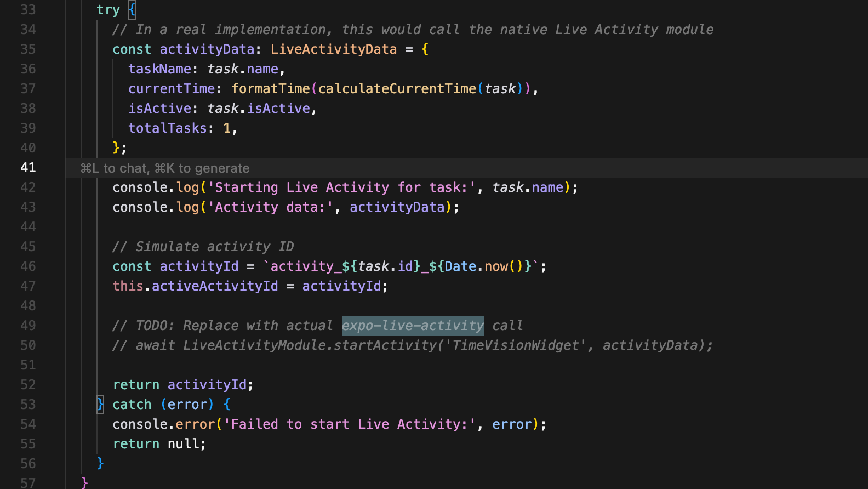
Task: Click the activeActivityId property on line 47
Action: click(x=215, y=286)
